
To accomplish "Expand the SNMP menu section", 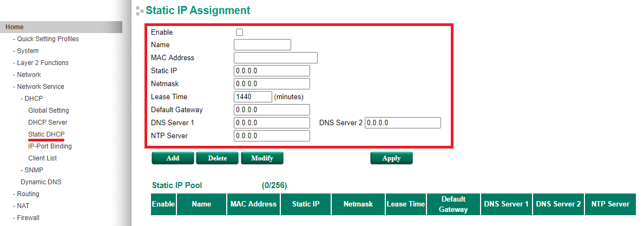I will (x=34, y=170).
